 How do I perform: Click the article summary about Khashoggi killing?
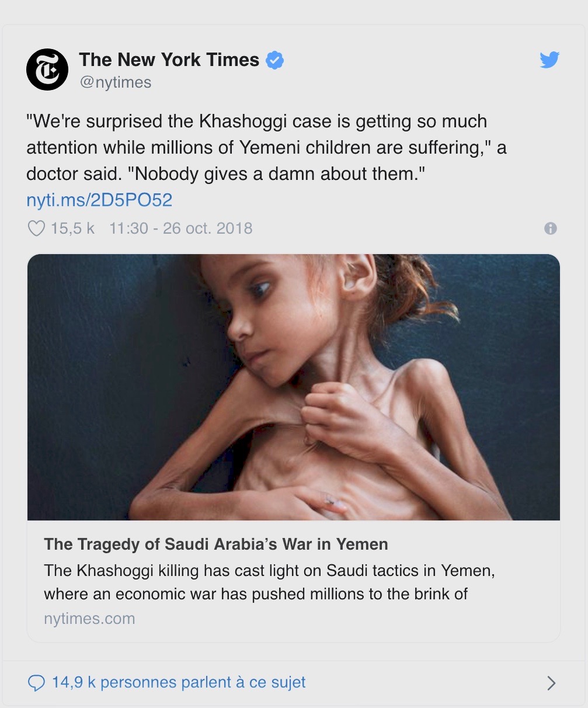[269, 582]
